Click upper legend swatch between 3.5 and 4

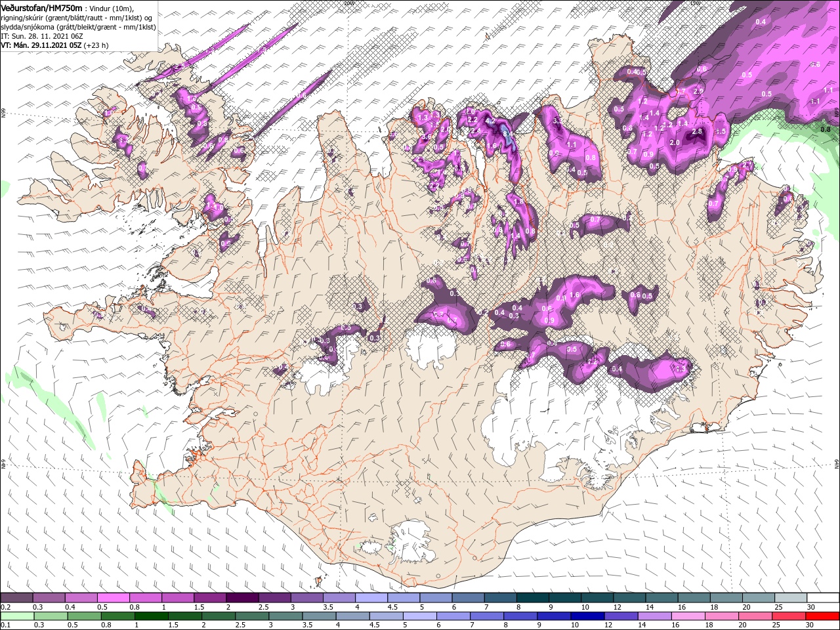click(x=339, y=598)
